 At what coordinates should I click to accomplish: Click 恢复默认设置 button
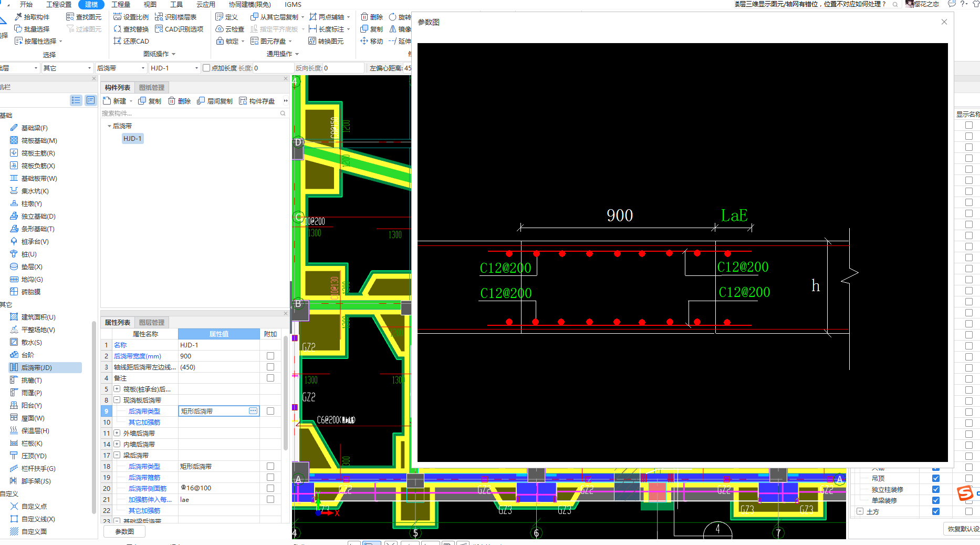(963, 529)
